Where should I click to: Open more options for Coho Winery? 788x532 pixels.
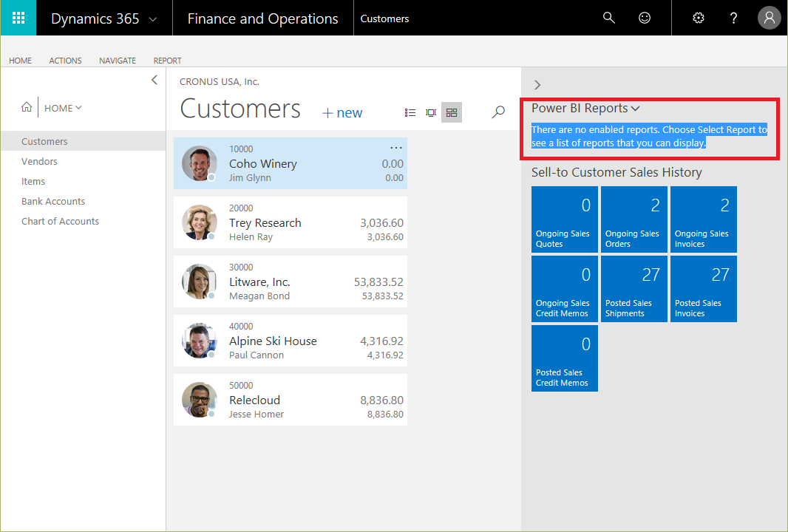(x=396, y=148)
